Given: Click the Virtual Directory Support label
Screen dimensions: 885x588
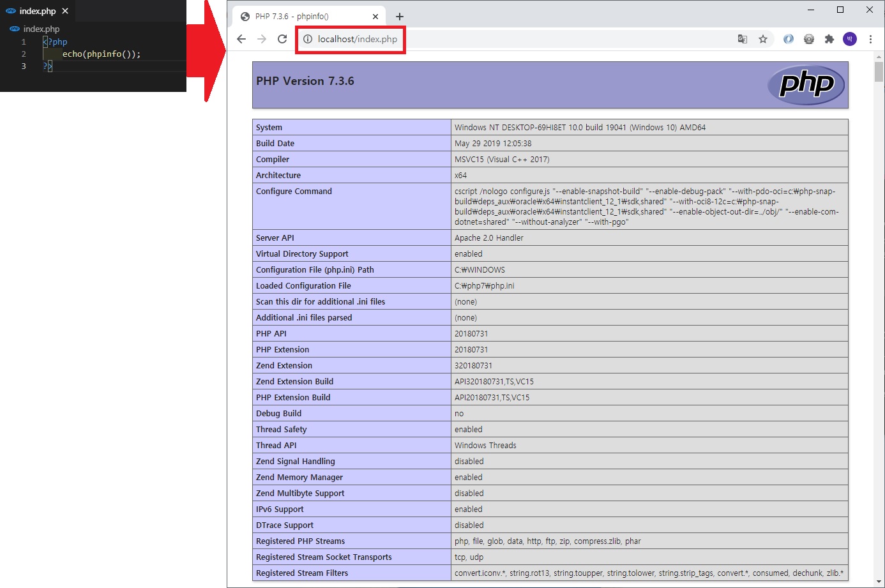Looking at the screenshot, I should coord(302,254).
